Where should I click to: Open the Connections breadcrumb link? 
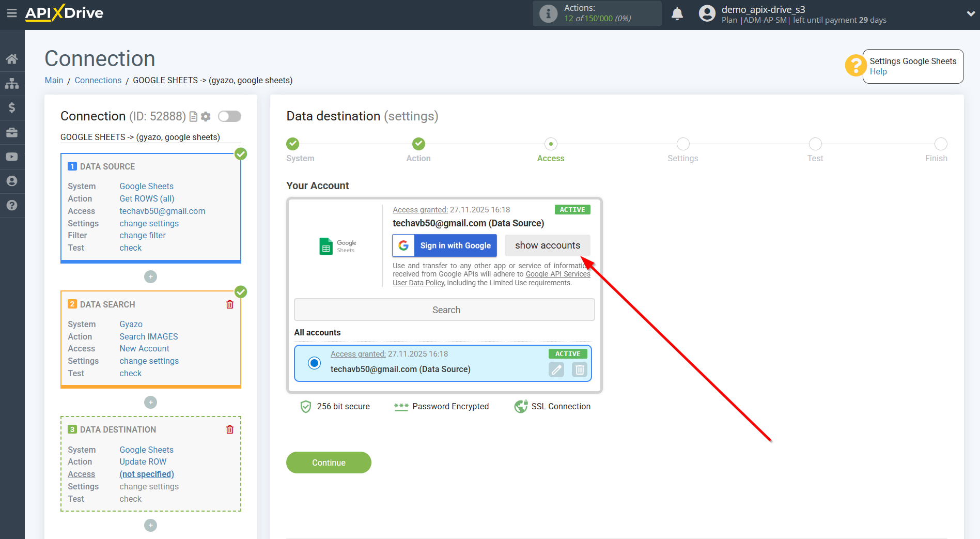point(98,80)
